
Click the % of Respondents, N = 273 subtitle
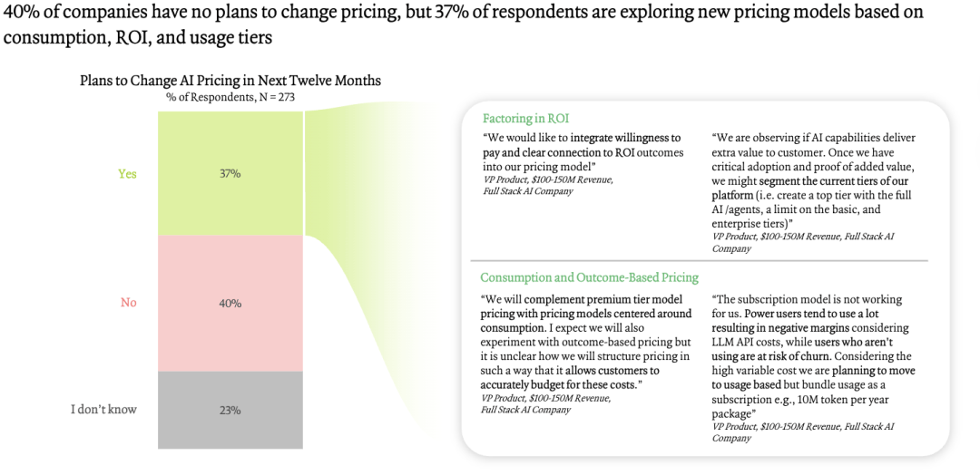(230, 97)
